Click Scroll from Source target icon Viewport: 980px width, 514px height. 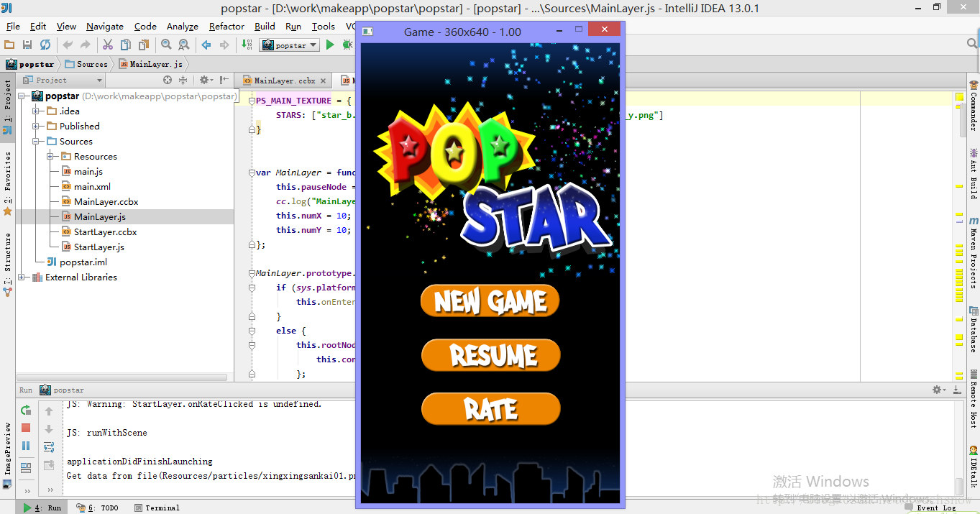click(168, 80)
